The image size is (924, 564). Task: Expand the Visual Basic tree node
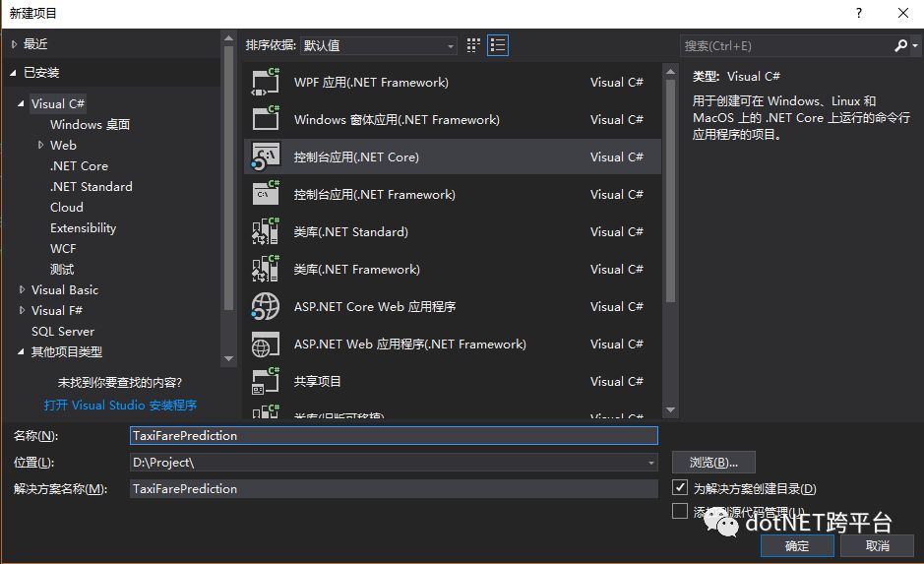pyautogui.click(x=22, y=289)
